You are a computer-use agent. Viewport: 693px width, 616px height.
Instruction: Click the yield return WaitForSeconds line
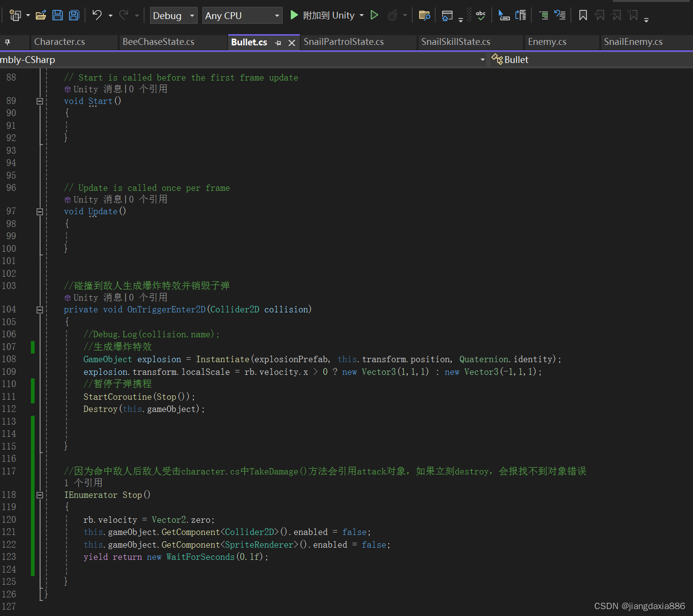(176, 557)
